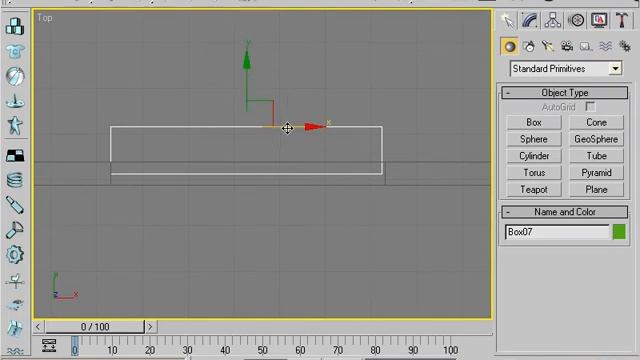Open the green object color swatch
The width and height of the screenshot is (640, 360).
coord(619,232)
